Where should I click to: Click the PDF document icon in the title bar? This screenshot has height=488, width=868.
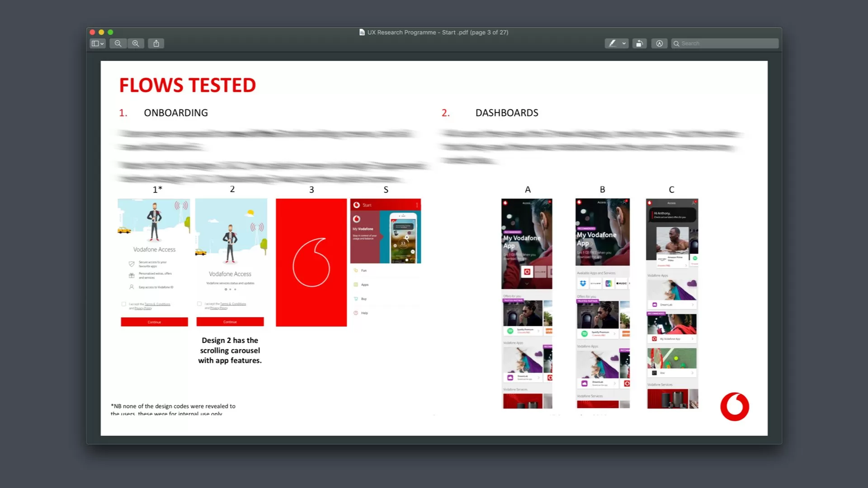[x=362, y=32]
